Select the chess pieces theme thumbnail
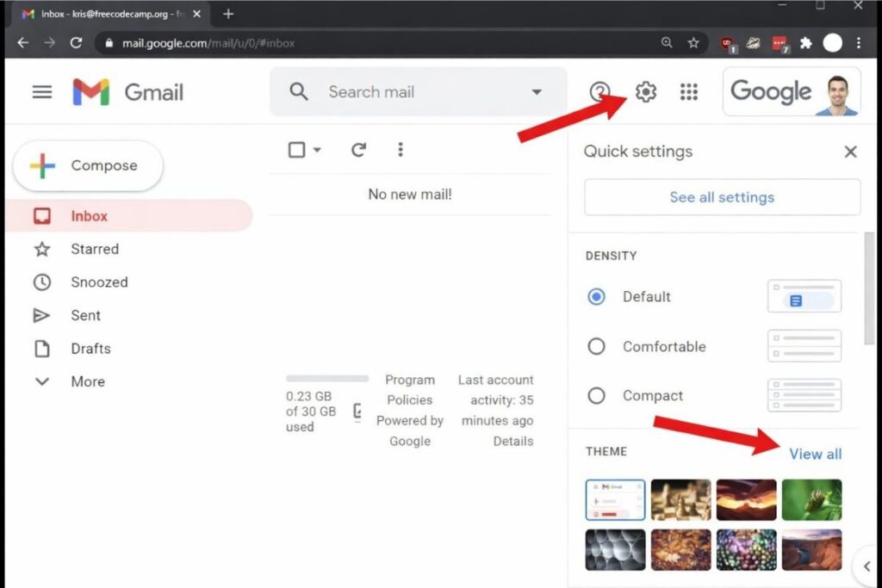This screenshot has width=882, height=588. (680, 499)
